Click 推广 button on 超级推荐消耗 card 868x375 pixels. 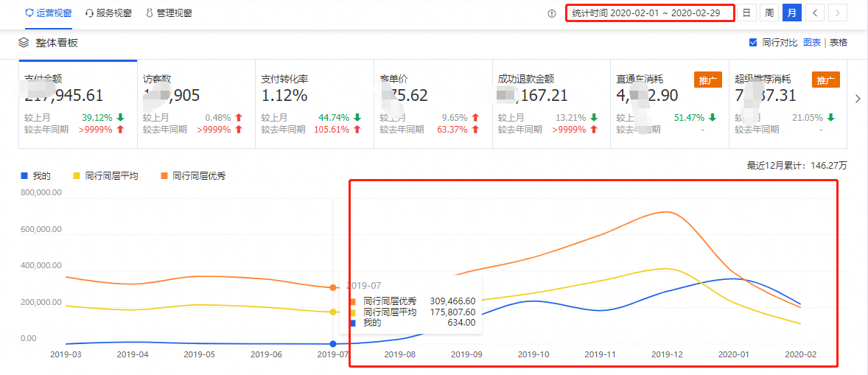click(825, 80)
